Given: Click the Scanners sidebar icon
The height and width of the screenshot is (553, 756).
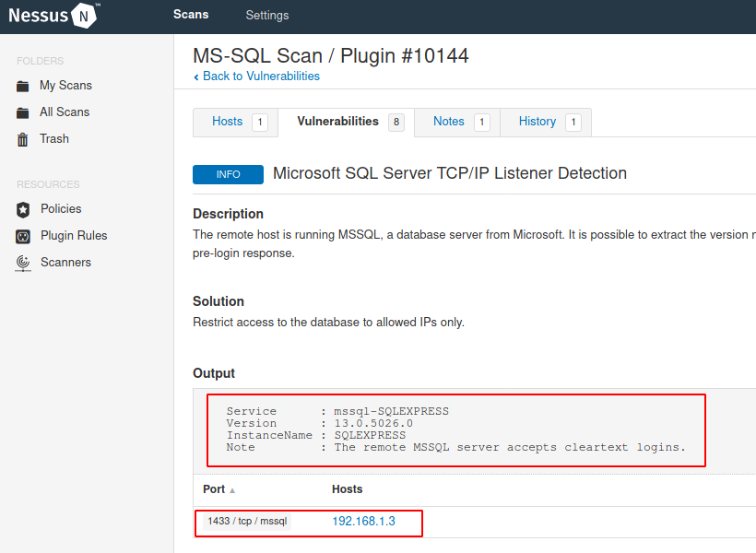Looking at the screenshot, I should coord(23,263).
